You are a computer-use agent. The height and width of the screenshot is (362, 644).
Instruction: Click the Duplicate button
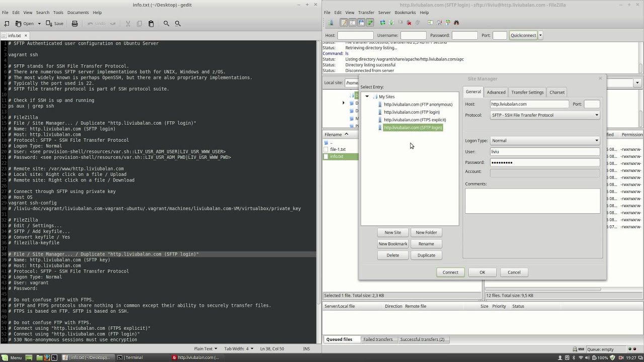click(426, 255)
